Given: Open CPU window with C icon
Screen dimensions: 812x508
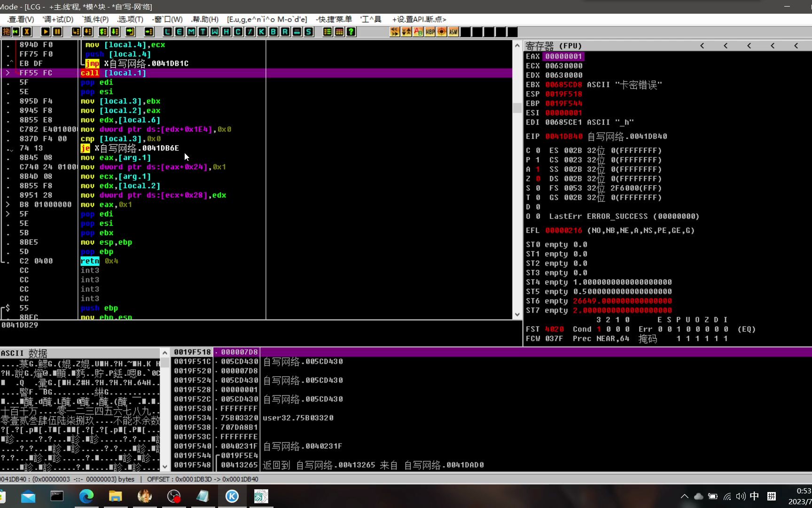Looking at the screenshot, I should coord(238,32).
